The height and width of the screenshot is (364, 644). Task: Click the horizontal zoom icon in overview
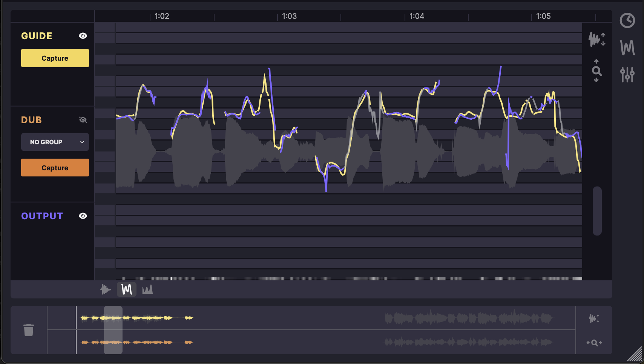(x=594, y=343)
